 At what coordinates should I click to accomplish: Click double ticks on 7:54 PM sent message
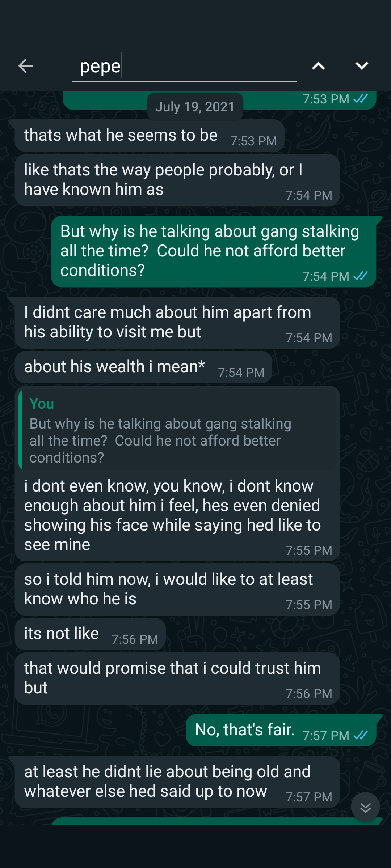click(361, 276)
